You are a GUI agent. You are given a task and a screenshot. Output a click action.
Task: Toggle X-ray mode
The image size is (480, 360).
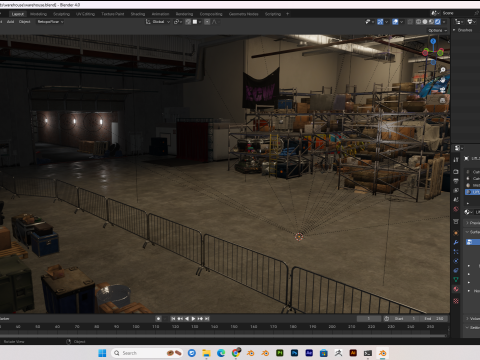point(410,22)
